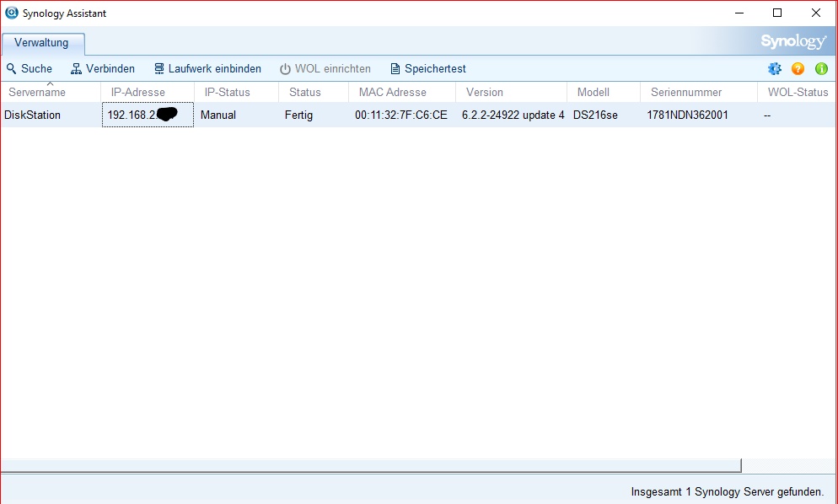The height and width of the screenshot is (504, 838).
Task: Click the 192.168.2 IP address cell
Action: point(148,115)
